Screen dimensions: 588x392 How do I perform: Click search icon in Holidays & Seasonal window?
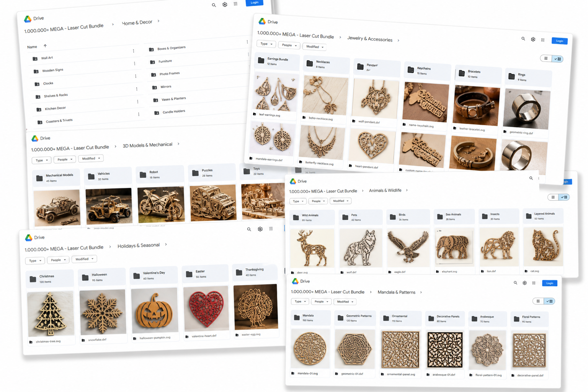(249, 229)
